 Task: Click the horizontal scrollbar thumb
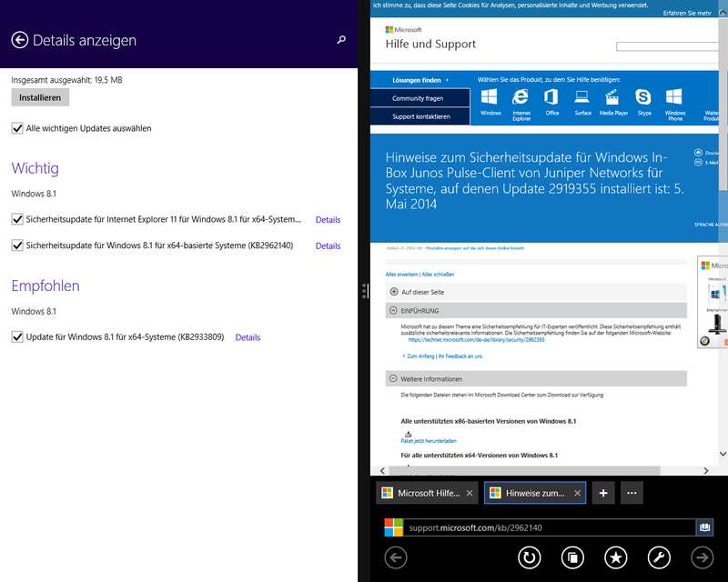click(x=524, y=471)
